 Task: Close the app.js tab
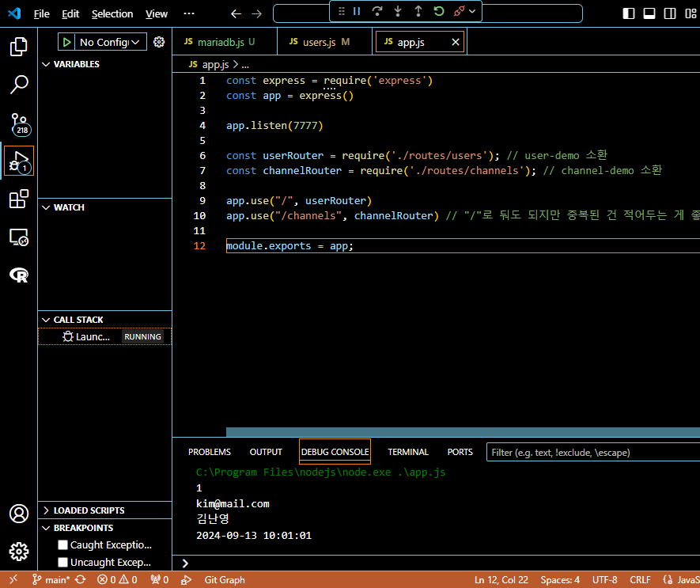coord(456,42)
